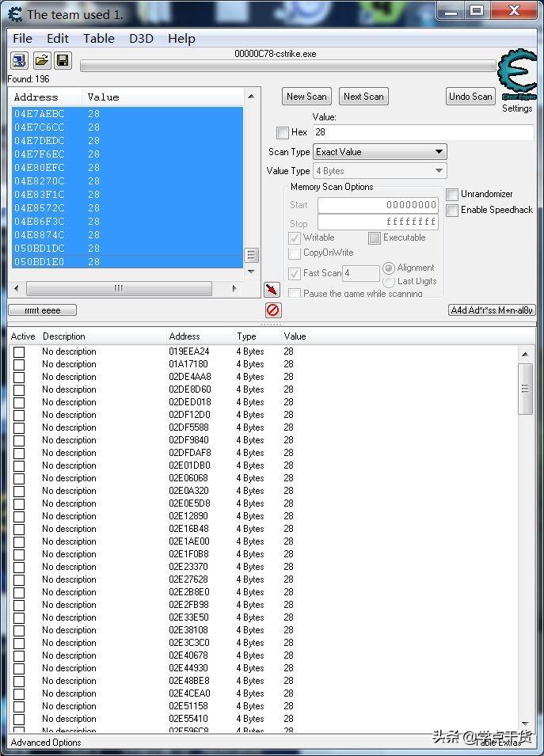This screenshot has height=756, width=544.
Task: Click the red circle clear list icon
Action: click(x=273, y=310)
